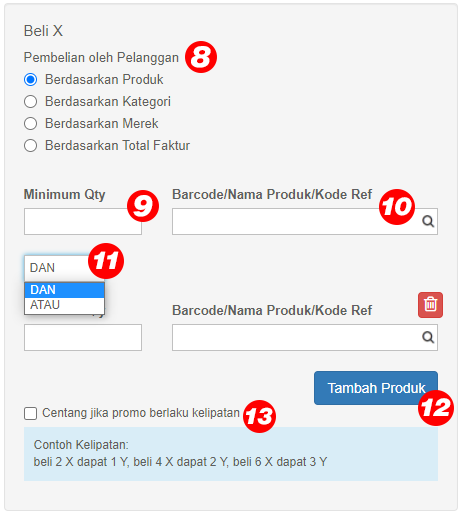Click the search icon in the first product field

click(x=428, y=221)
